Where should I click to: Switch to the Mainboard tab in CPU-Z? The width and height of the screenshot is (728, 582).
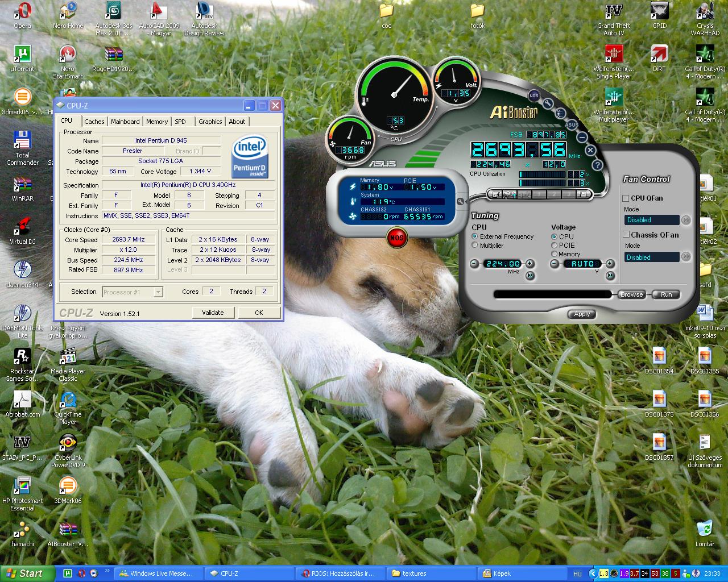[x=125, y=122]
